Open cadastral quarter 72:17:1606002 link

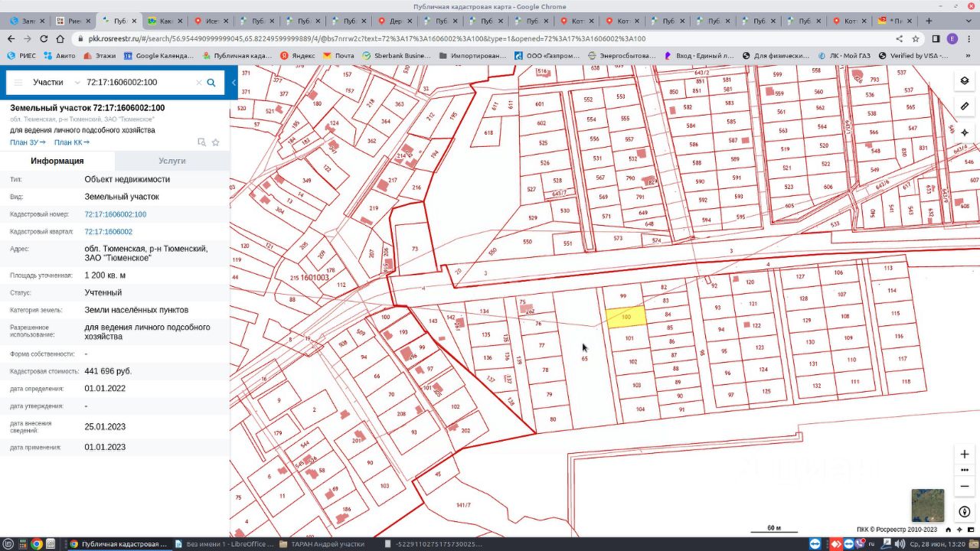[x=108, y=231]
